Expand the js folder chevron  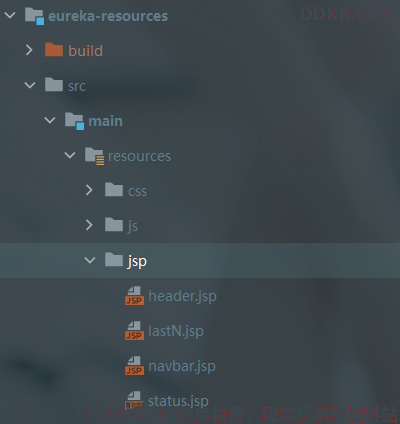point(89,225)
